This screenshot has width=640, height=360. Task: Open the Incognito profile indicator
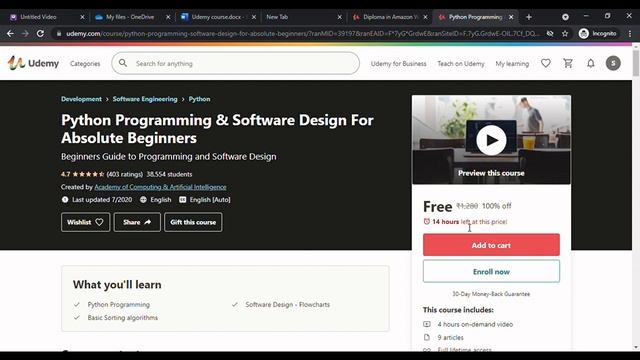click(x=598, y=33)
